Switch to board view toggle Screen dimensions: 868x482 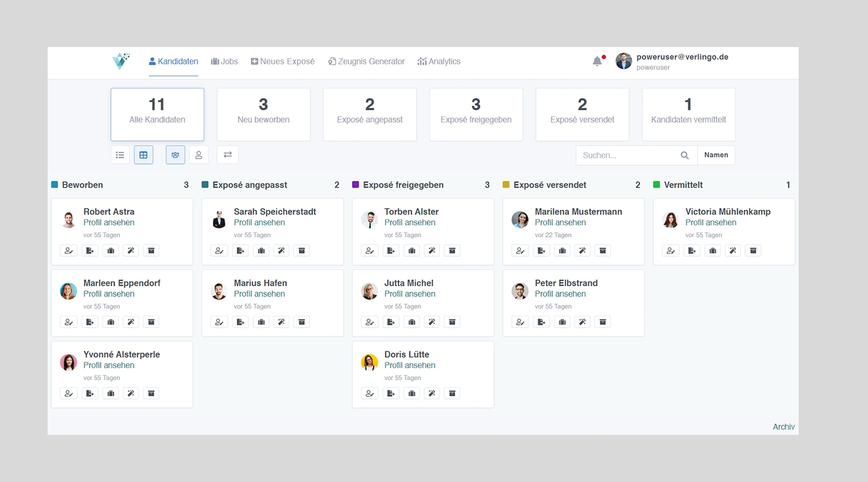click(x=143, y=155)
